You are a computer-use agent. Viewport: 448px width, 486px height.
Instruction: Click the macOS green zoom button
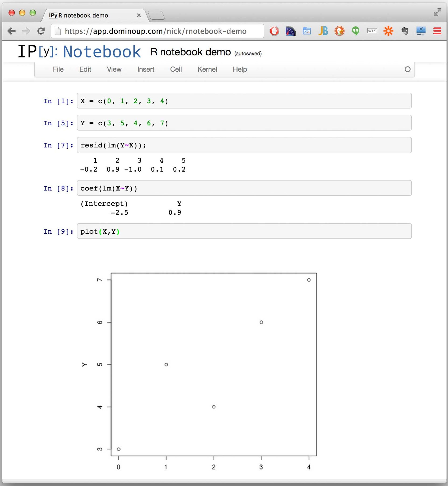(33, 13)
